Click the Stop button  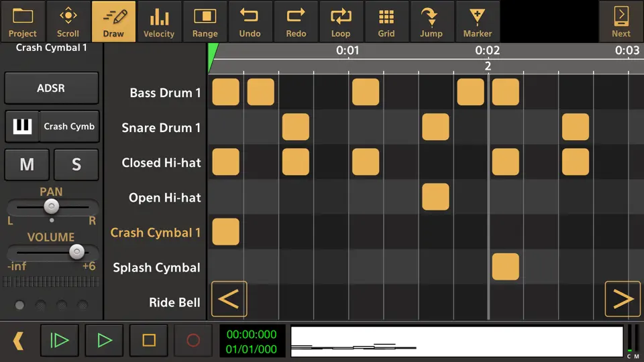pyautogui.click(x=149, y=341)
